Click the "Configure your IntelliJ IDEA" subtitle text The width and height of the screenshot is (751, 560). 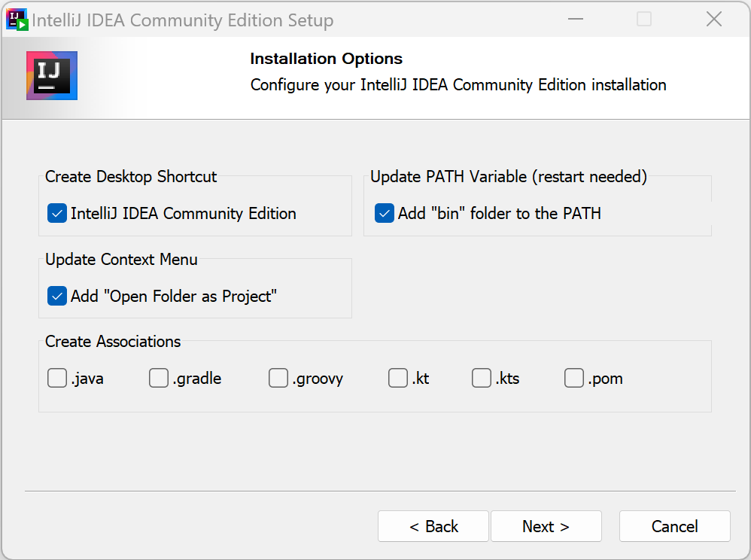click(458, 85)
